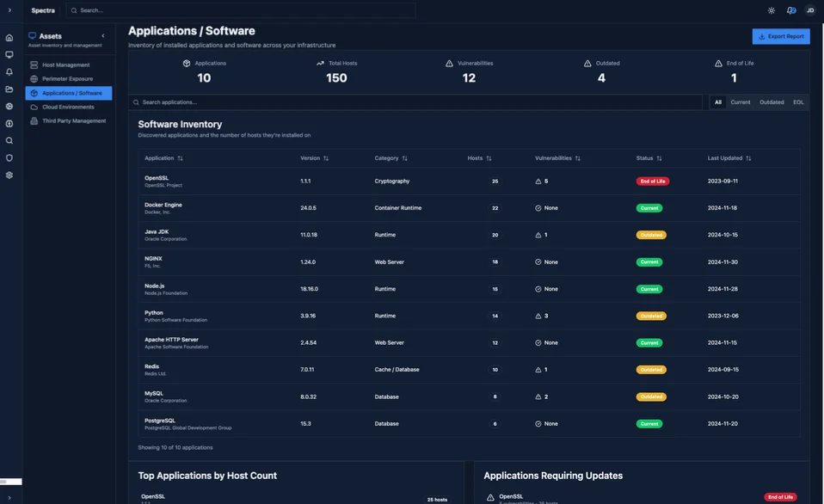
Task: Collapse the Assets panel chevron
Action: click(103, 36)
